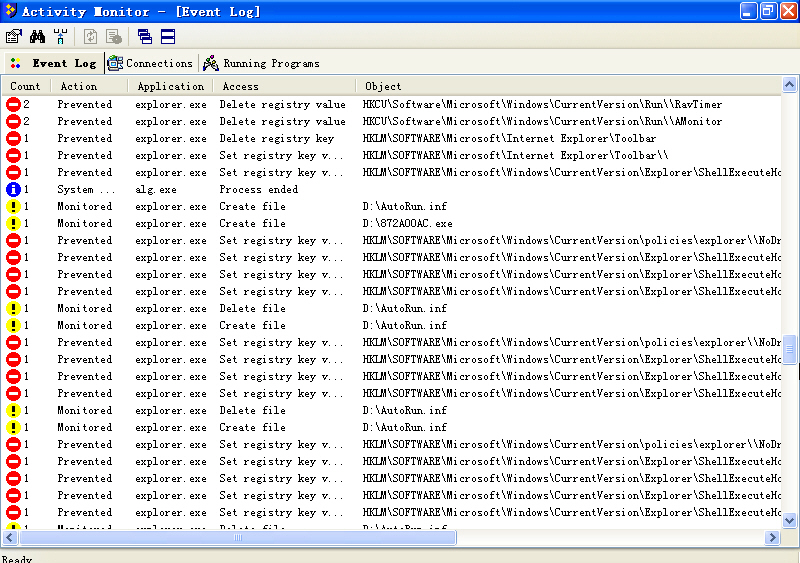Select 'Delete registry key' access cell

coord(277,138)
